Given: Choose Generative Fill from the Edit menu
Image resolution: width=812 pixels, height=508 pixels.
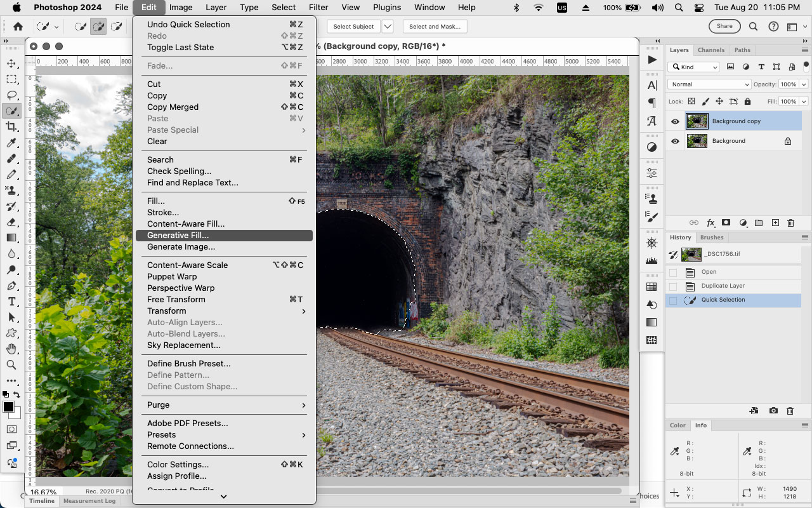Looking at the screenshot, I should pyautogui.click(x=178, y=235).
